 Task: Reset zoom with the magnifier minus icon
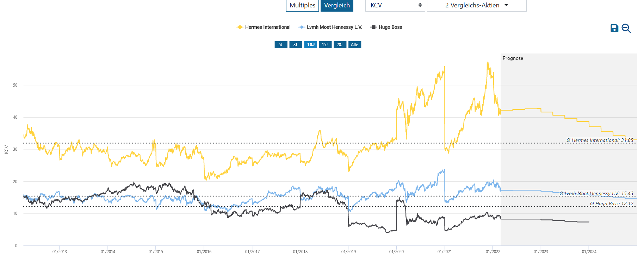click(626, 28)
